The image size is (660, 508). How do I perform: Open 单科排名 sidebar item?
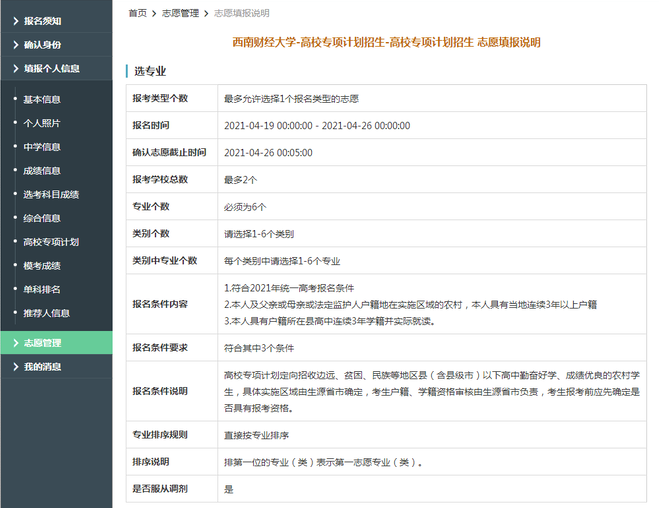tap(42, 290)
